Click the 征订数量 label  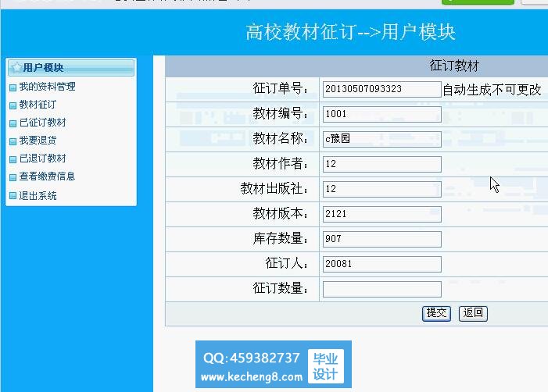tap(281, 288)
